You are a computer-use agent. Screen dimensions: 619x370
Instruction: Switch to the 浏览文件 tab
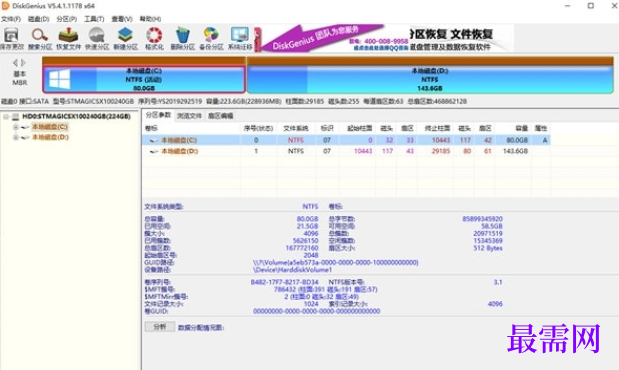[x=189, y=116]
